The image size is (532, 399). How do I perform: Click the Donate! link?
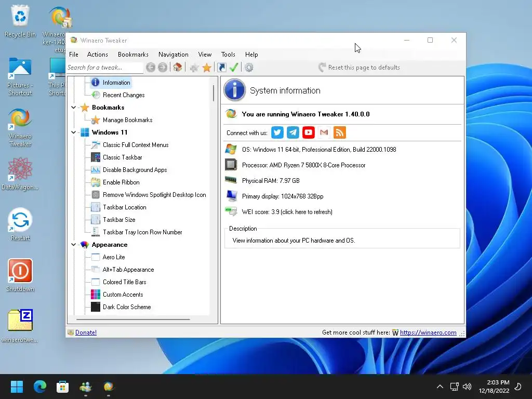(x=86, y=332)
